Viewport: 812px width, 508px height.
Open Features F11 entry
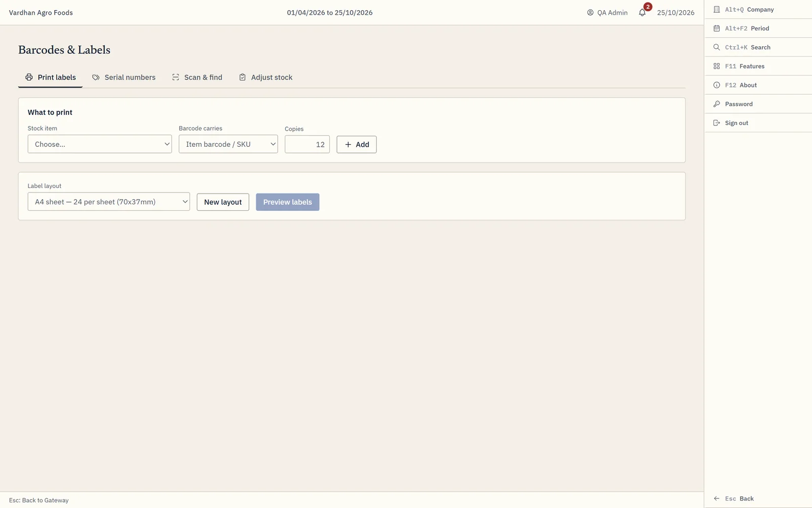coord(758,66)
